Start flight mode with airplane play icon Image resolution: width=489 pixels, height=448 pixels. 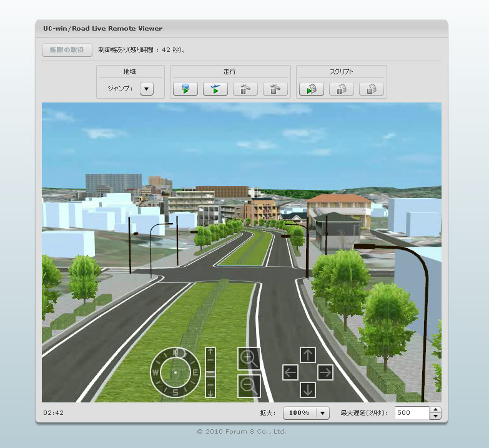[215, 89]
